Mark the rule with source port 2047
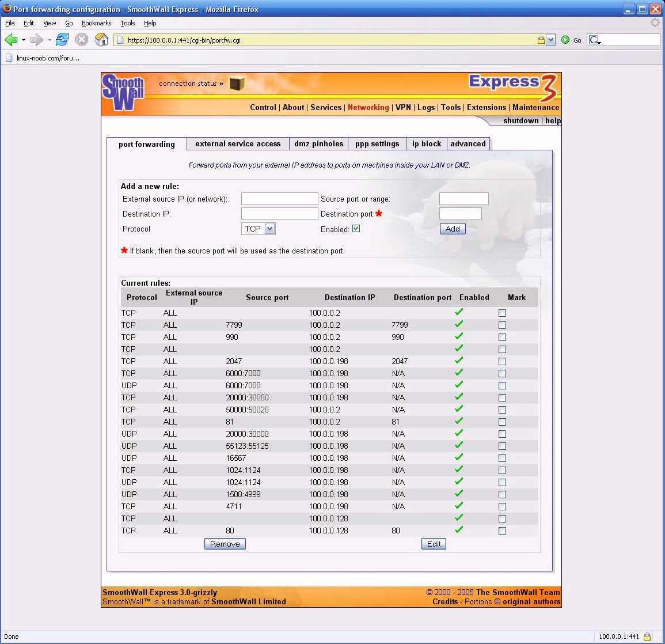The width and height of the screenshot is (665, 644). coord(502,361)
